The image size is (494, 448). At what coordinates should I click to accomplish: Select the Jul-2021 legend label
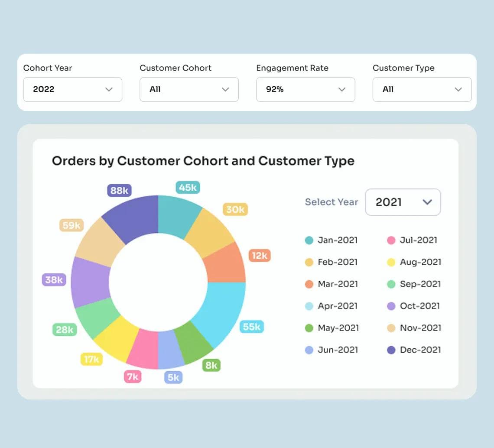(419, 240)
